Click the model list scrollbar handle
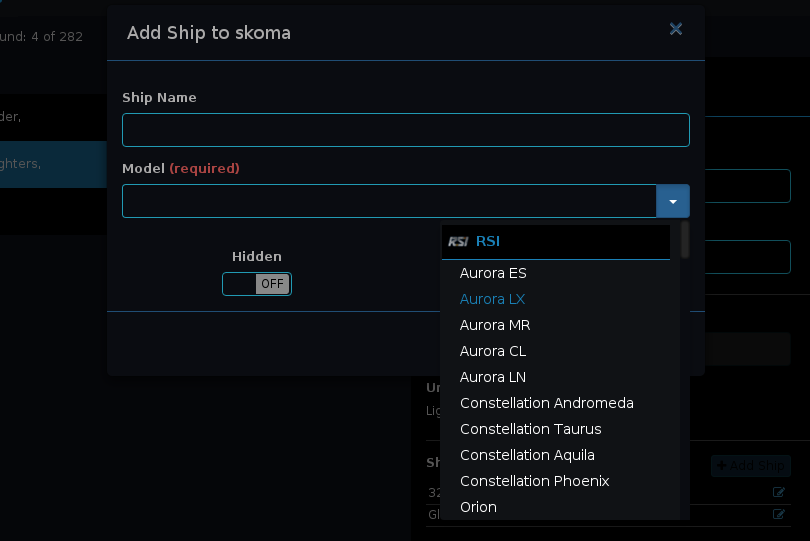 [685, 240]
